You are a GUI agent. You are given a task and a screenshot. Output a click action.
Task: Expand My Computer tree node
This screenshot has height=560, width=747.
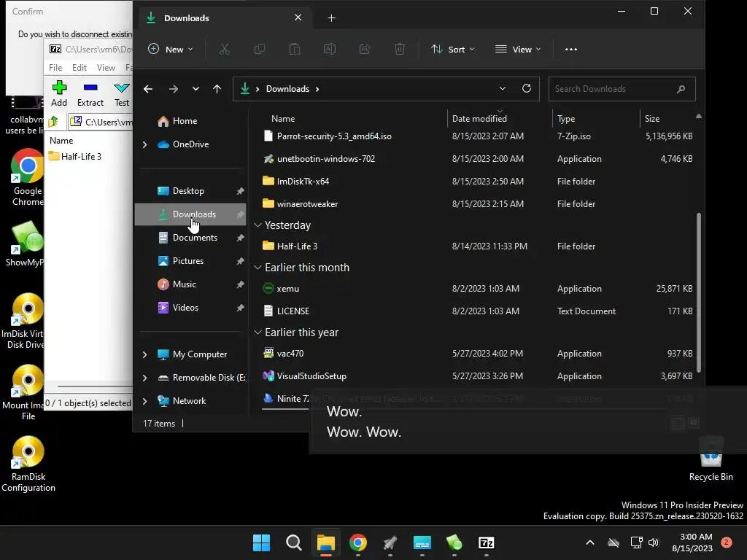pyautogui.click(x=145, y=354)
